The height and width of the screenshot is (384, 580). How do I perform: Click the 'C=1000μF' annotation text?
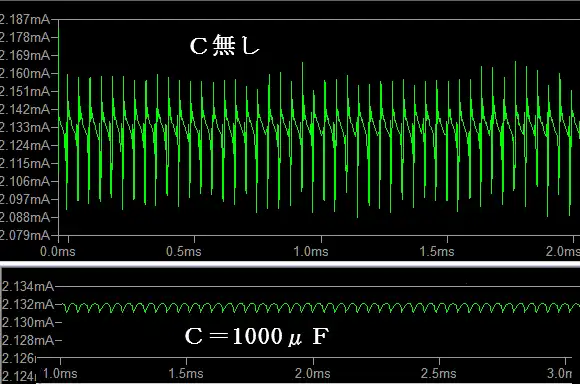coord(257,336)
